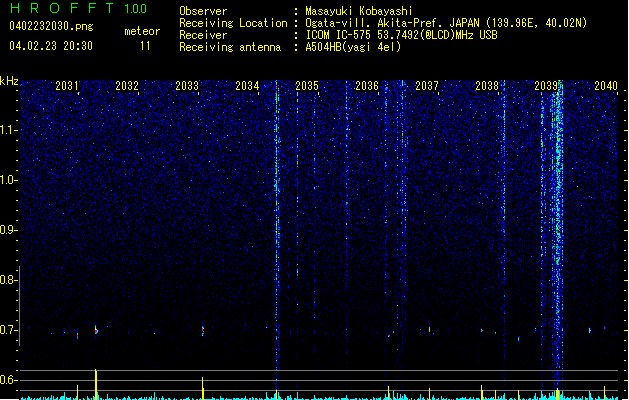Click the 1.0 kHz axis label
Viewport: 629px width, 400px height.
pos(8,180)
